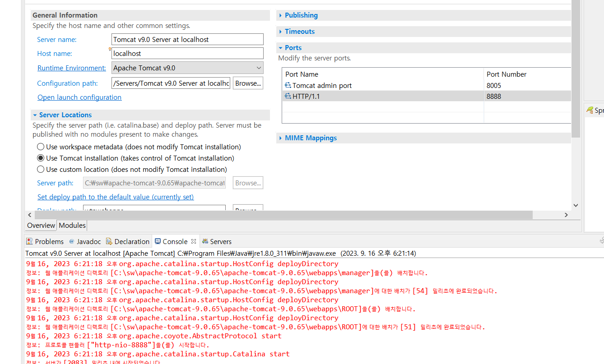Click the Servers view icon
The height and width of the screenshot is (364, 604).
click(205, 241)
